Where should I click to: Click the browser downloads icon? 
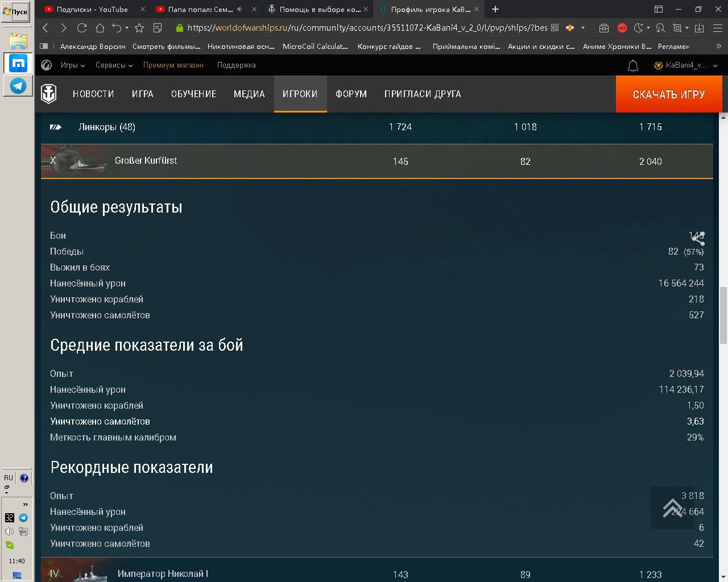tap(700, 28)
